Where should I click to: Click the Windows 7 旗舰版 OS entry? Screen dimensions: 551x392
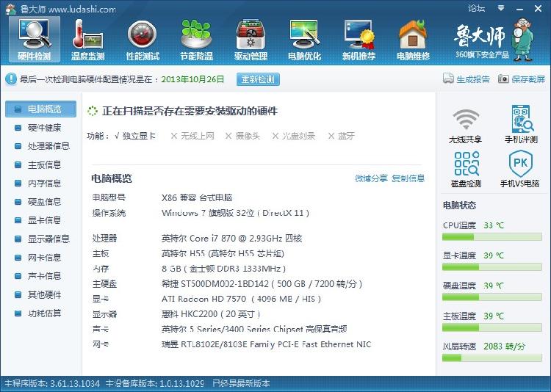[235, 213]
